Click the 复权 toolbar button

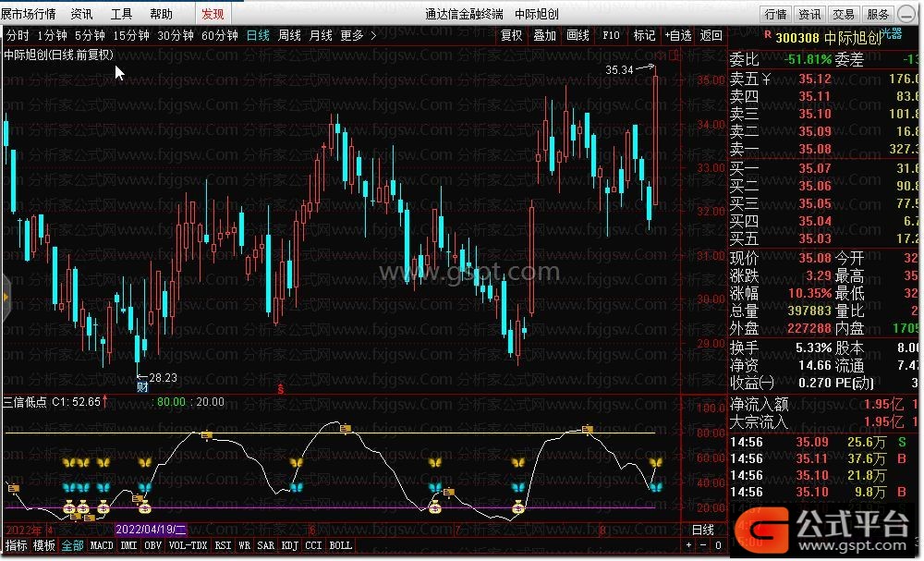(511, 35)
